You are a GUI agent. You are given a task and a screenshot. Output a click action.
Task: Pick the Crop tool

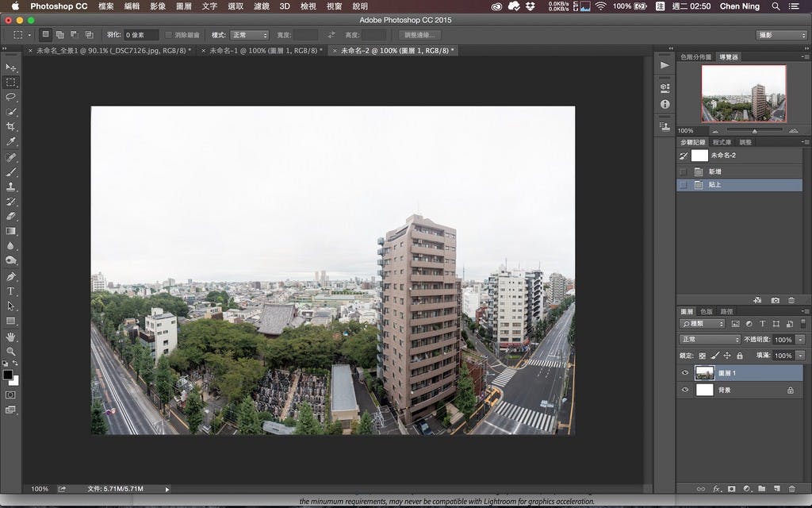tap(10, 126)
